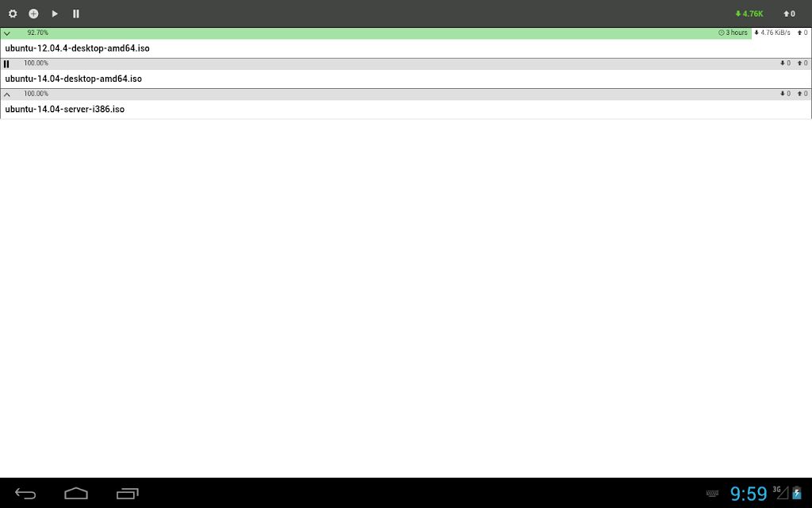
Task: Select the ubuntu-12.04.4-desktop-amd64.iso torrent
Action: click(77, 48)
